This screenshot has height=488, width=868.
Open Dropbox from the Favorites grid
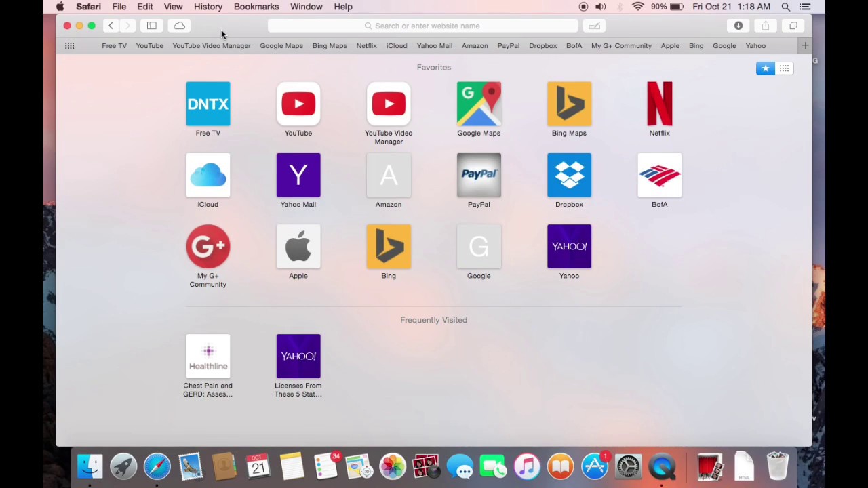pyautogui.click(x=569, y=175)
